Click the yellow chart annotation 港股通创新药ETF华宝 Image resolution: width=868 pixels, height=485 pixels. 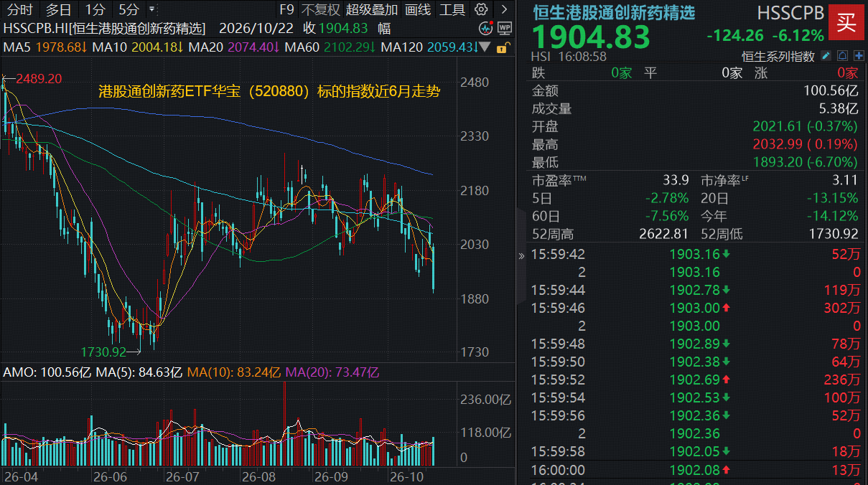coord(269,92)
